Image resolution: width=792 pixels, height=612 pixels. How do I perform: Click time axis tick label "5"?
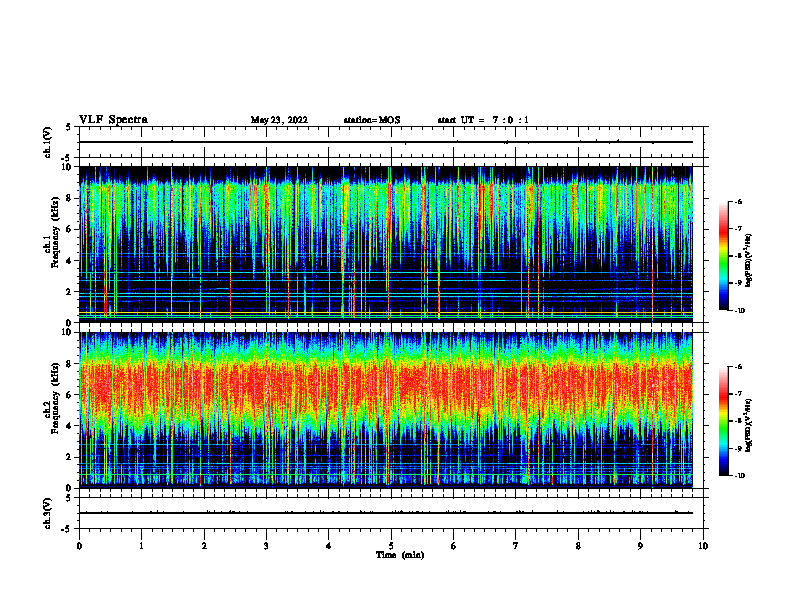391,546
